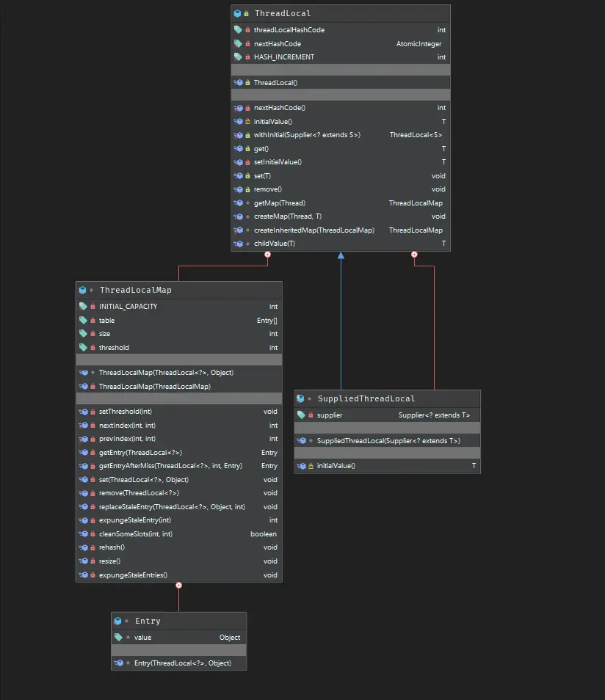Select the ThreadLocalMap node title
This screenshot has height=700, width=605.
pos(135,290)
